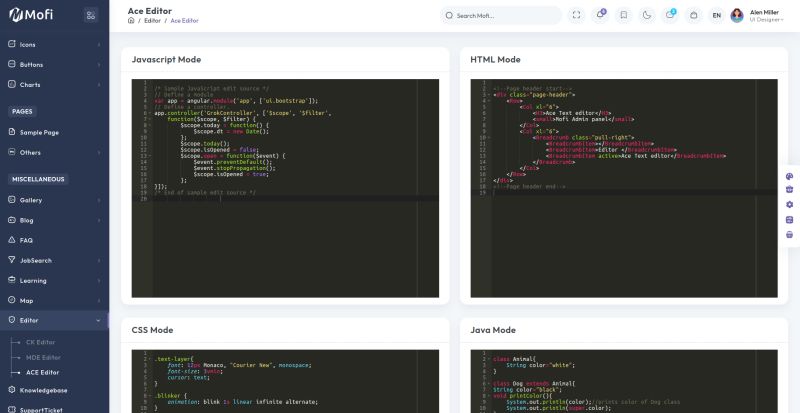This screenshot has height=413, width=800.
Task: Fold the line 6 code arrow in Javascript editor
Action: tap(150, 113)
